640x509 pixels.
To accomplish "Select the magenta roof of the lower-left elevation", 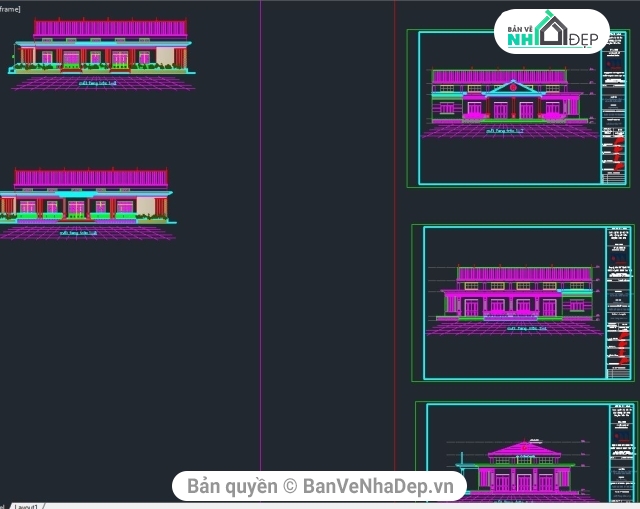I will [91, 178].
